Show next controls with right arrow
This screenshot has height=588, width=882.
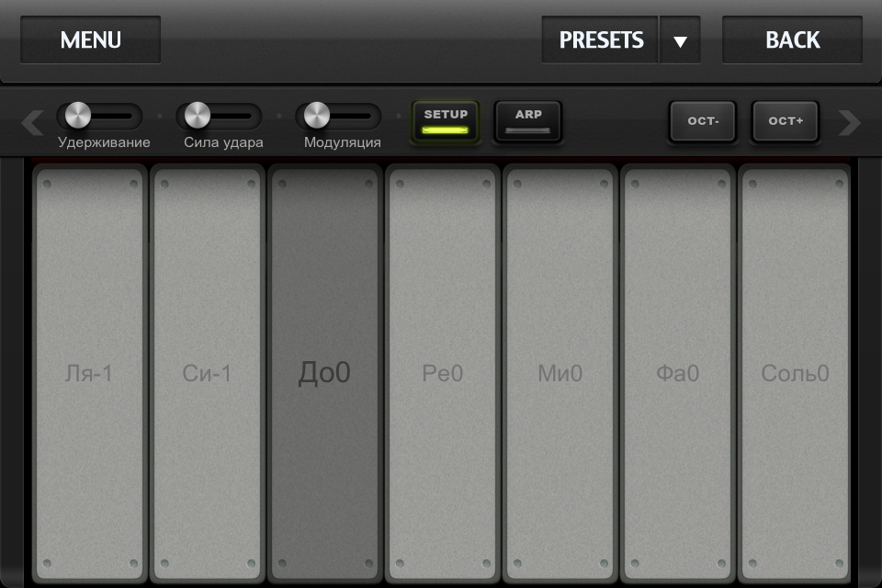click(849, 123)
